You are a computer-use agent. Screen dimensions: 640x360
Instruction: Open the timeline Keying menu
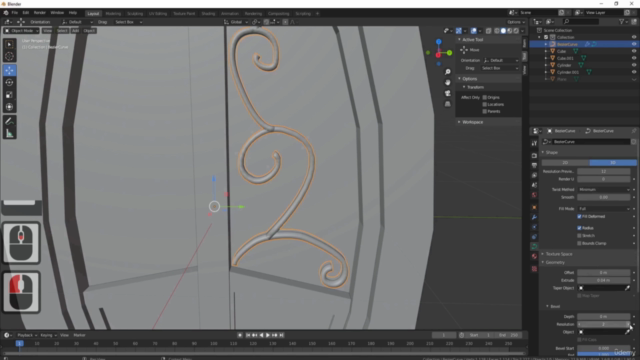(48, 335)
